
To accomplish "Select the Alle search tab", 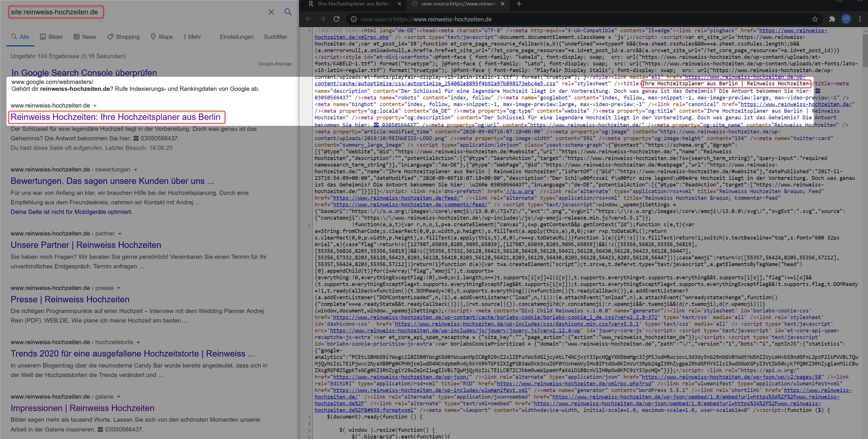I will (x=20, y=37).
